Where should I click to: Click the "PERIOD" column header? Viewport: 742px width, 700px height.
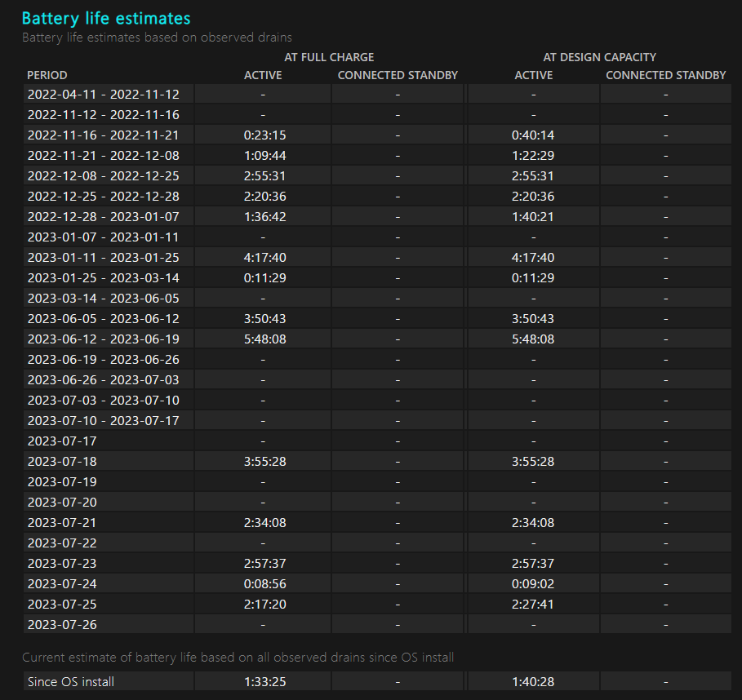47,75
